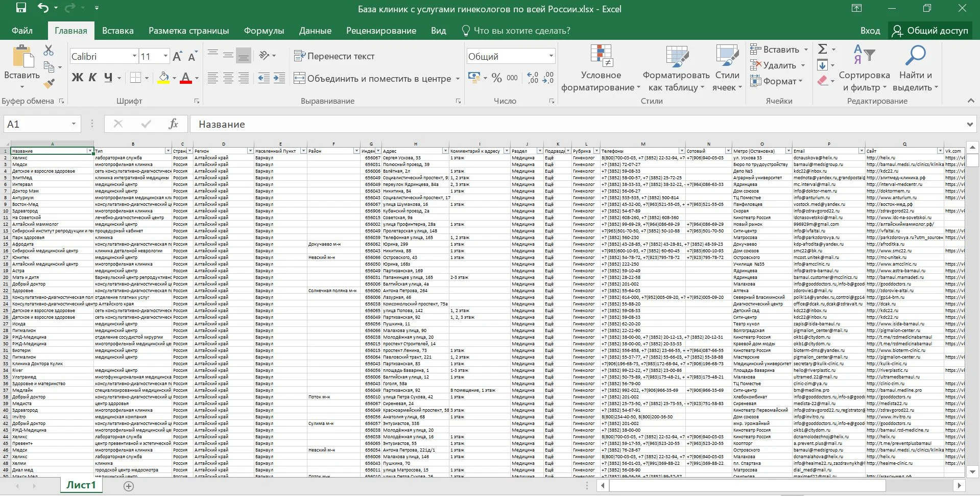This screenshot has height=496, width=980.
Task: Open the font size dropdown
Action: coord(165,56)
